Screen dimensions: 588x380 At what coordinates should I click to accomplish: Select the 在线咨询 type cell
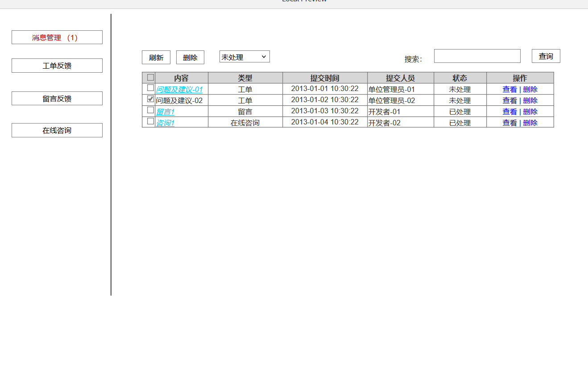pos(245,123)
